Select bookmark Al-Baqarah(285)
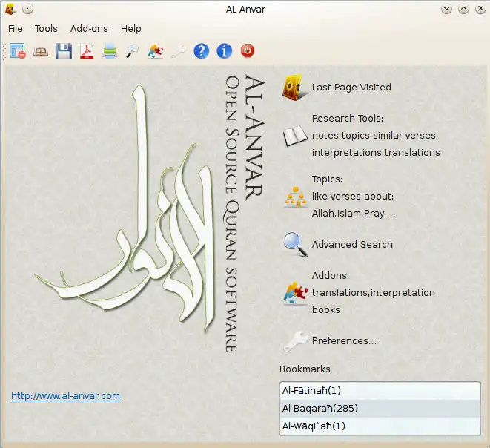490x448 pixels. [x=380, y=408]
